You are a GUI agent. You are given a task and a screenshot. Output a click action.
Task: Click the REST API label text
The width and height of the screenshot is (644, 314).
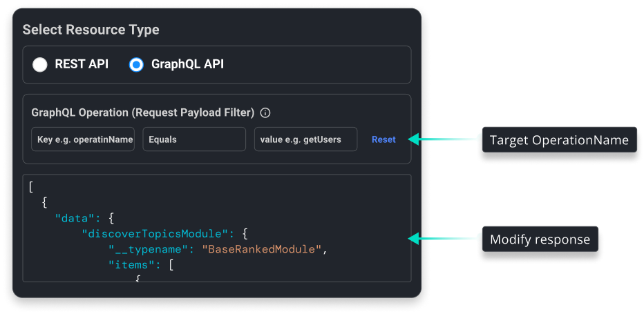pyautogui.click(x=82, y=64)
